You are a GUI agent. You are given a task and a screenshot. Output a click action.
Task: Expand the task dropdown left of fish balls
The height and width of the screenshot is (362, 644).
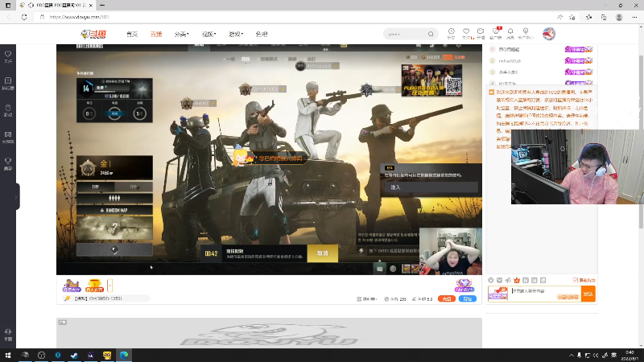368,298
